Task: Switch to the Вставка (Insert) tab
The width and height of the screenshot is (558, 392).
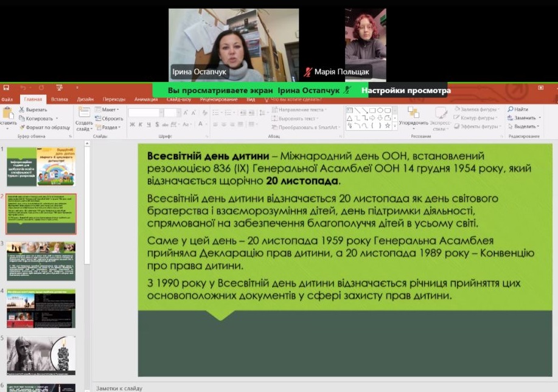Action: click(x=60, y=100)
